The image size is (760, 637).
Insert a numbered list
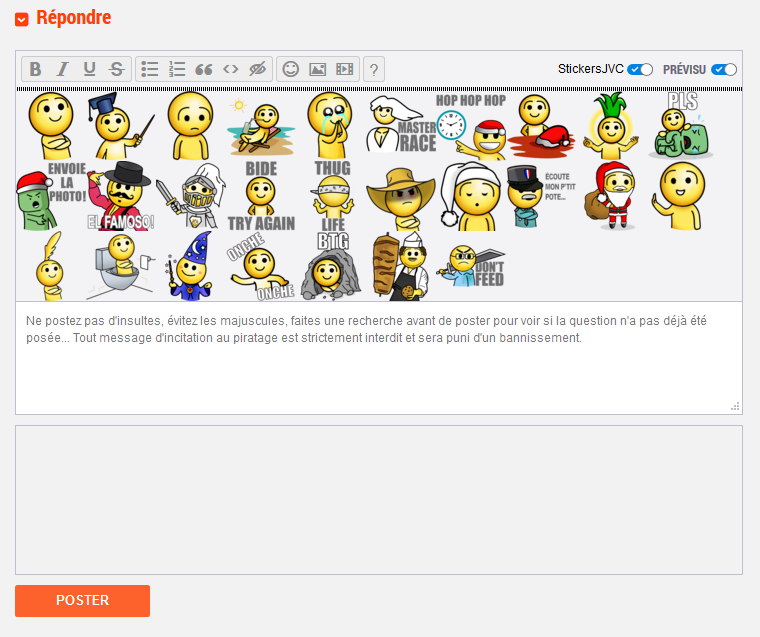click(x=177, y=69)
